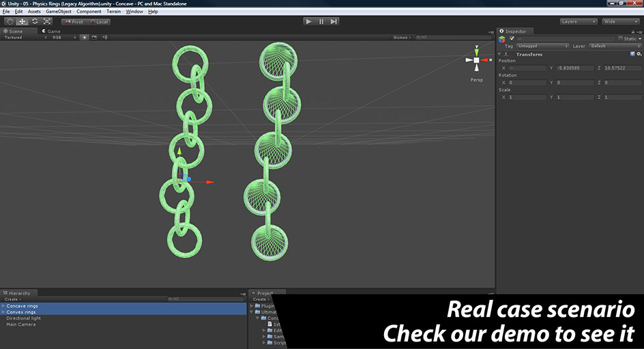Click the green Y axis cone on orientation gizmo
Viewport: 644px width, 349px height.
476,52
